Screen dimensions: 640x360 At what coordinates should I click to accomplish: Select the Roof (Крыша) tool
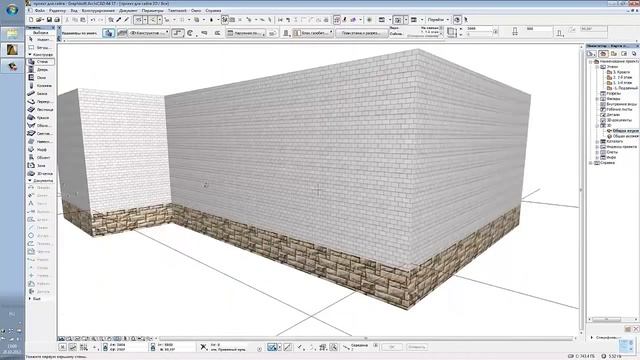tap(40, 118)
